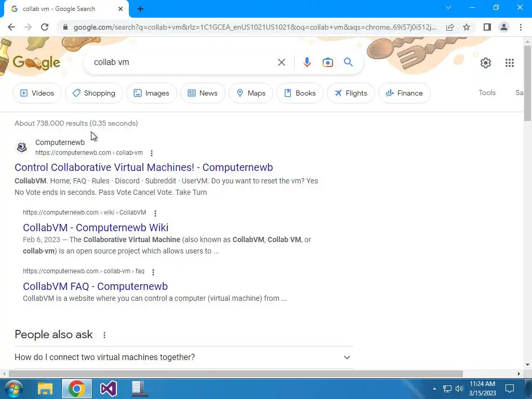532x399 pixels.
Task: Close the collab vm Google Search tab
Action: 121,9
